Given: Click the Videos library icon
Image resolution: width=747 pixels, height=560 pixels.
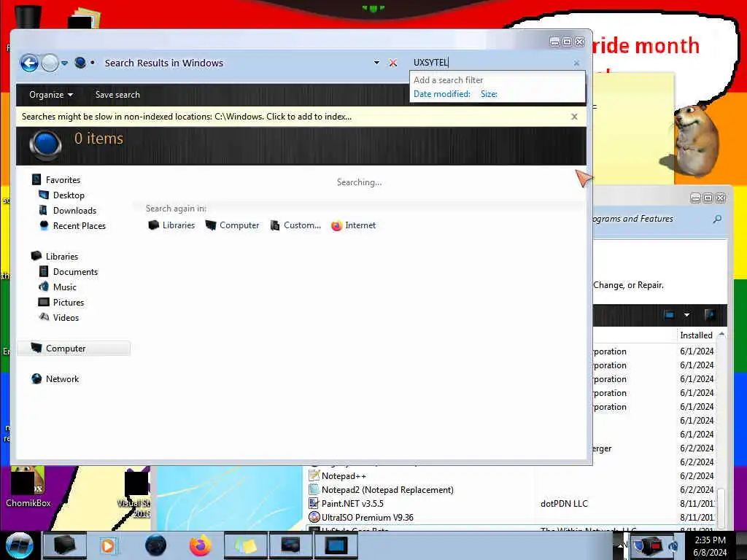Looking at the screenshot, I should (x=44, y=316).
